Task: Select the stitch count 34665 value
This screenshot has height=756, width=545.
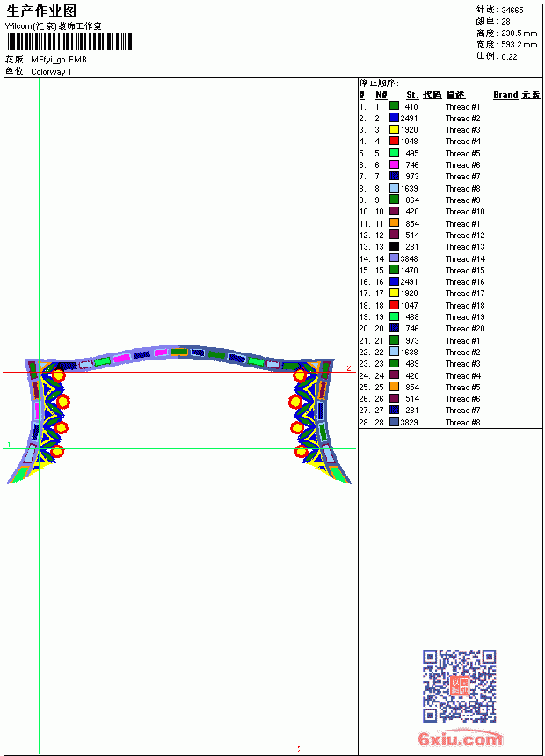Action: (x=512, y=10)
